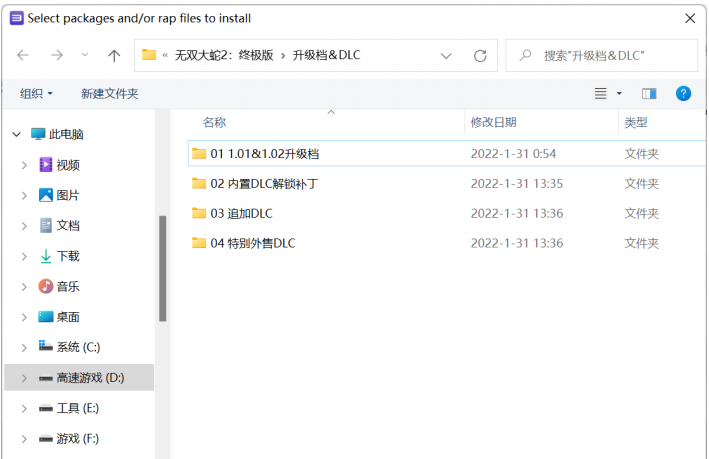This screenshot has height=459, width=709.
Task: Select the 04 特别外售DLC folder
Action: [252, 243]
